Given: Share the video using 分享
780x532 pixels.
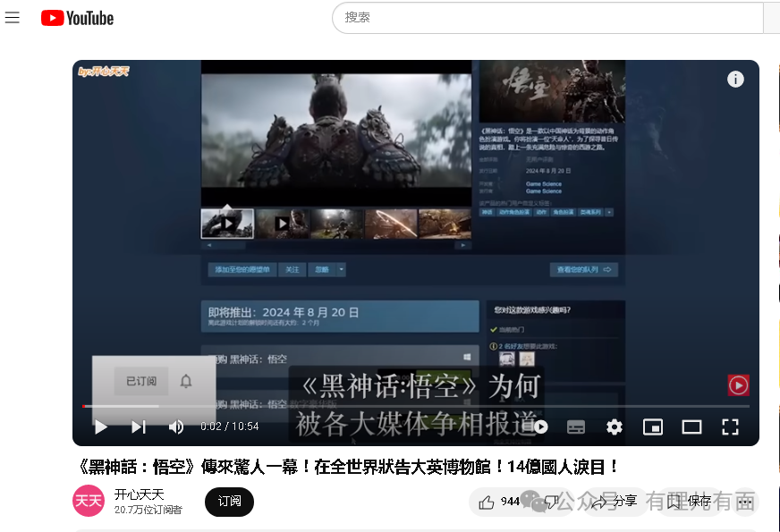Looking at the screenshot, I should 614,502.
